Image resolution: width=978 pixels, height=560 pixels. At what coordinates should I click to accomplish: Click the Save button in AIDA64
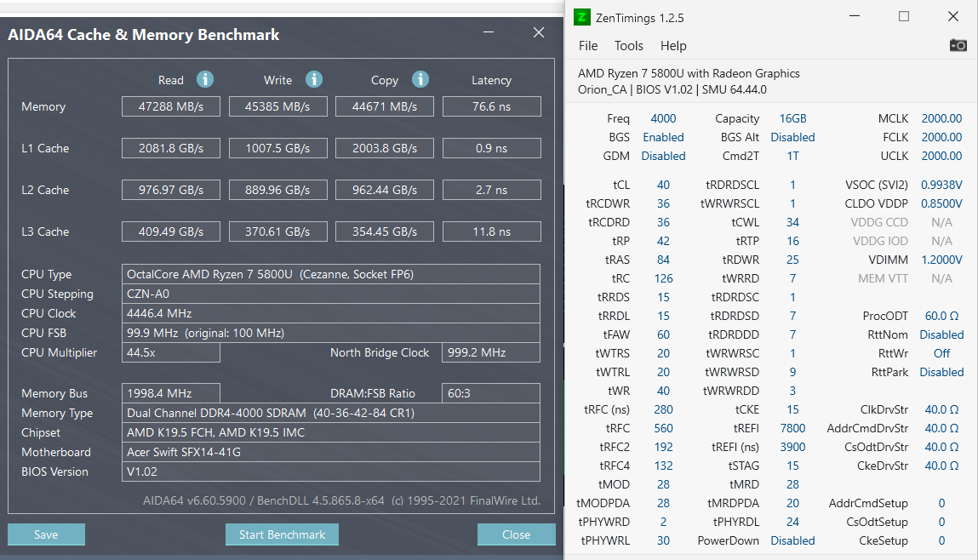pos(46,534)
